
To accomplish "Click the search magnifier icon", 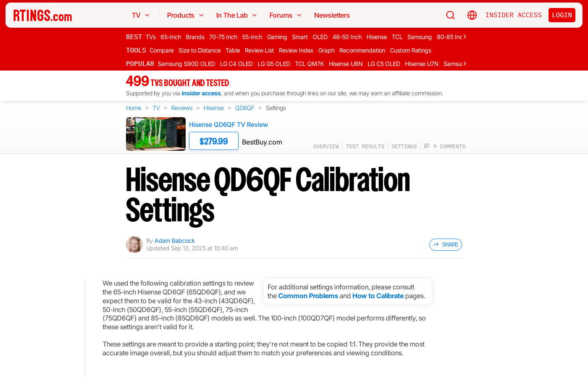I will (450, 15).
